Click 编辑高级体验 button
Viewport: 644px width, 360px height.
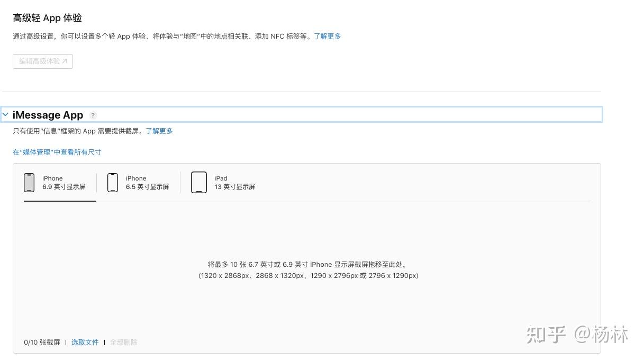tap(43, 61)
